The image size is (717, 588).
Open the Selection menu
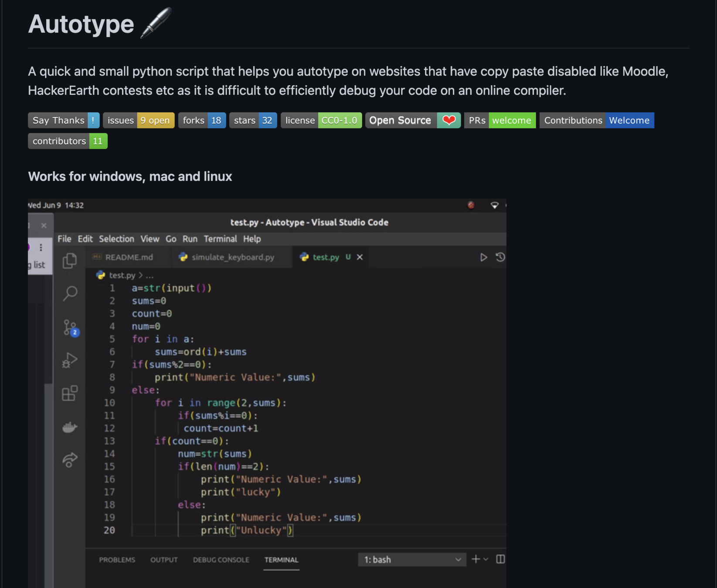point(116,239)
